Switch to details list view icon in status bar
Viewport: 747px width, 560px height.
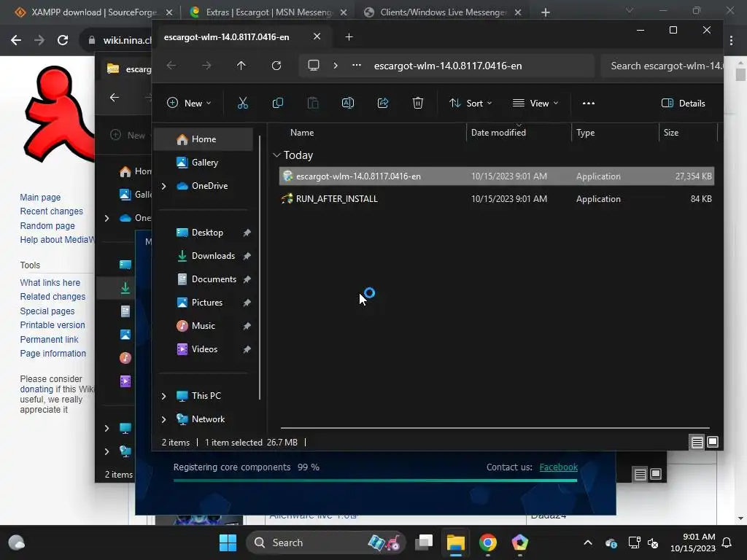[x=697, y=443]
